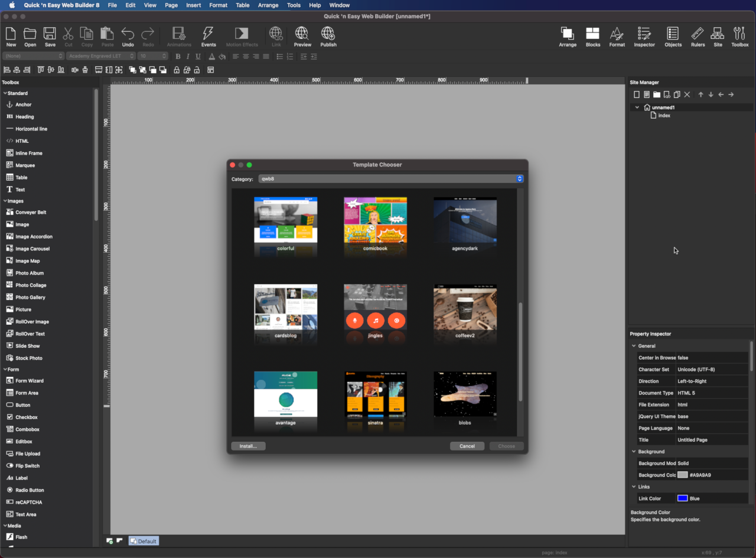756x558 pixels.
Task: Collapse the General section in Property Inspector
Action: (x=634, y=346)
